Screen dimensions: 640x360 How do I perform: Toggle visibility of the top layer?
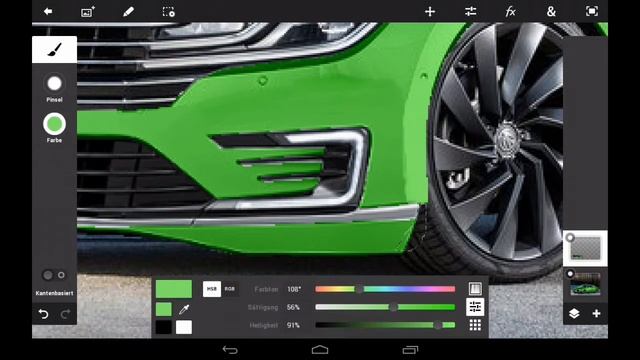pos(570,237)
